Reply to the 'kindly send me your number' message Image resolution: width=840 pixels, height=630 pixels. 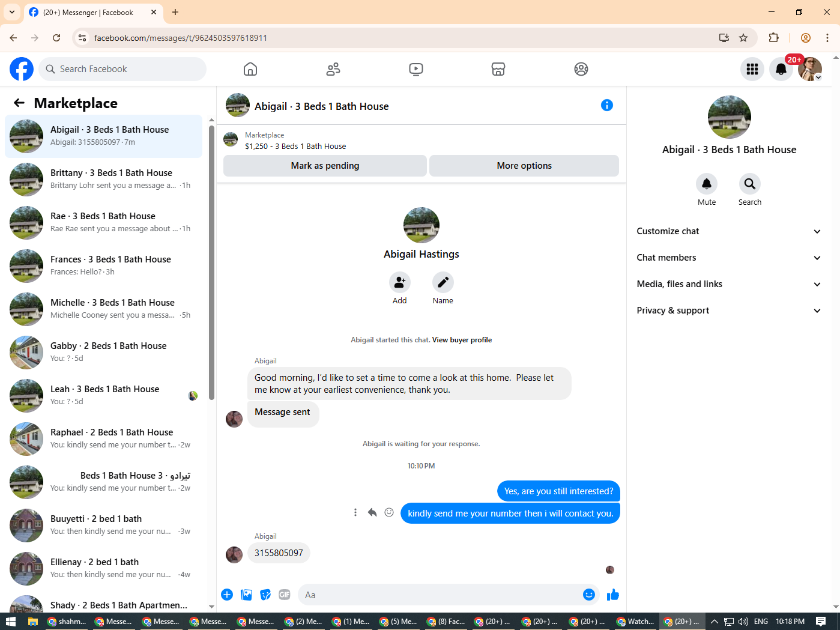coord(372,512)
